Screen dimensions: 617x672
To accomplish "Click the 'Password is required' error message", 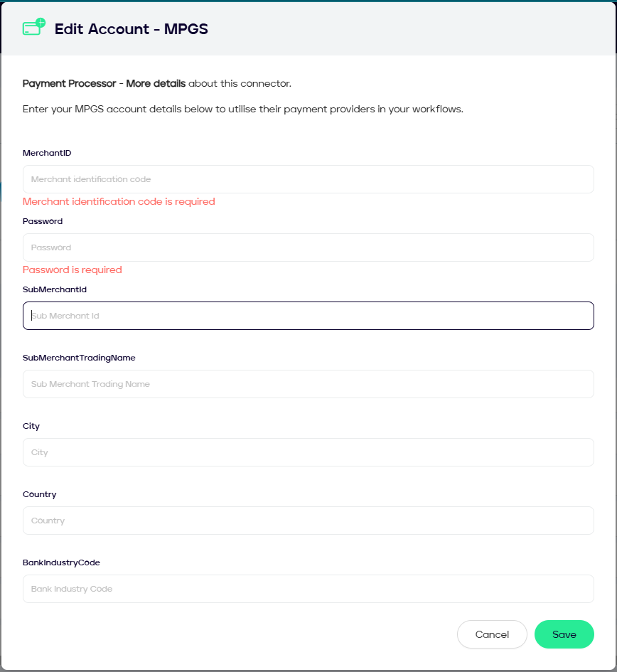I will coord(73,270).
